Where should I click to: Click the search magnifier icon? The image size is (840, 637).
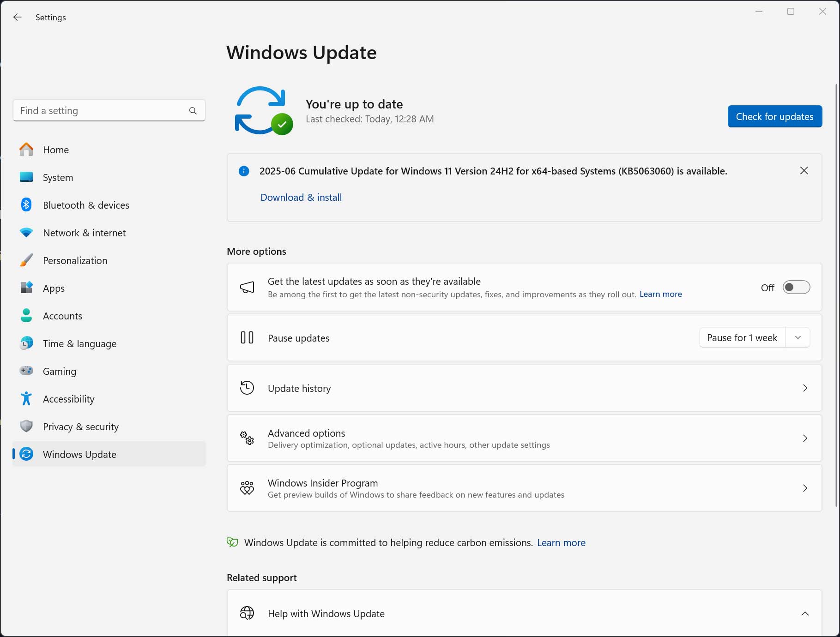[193, 111]
